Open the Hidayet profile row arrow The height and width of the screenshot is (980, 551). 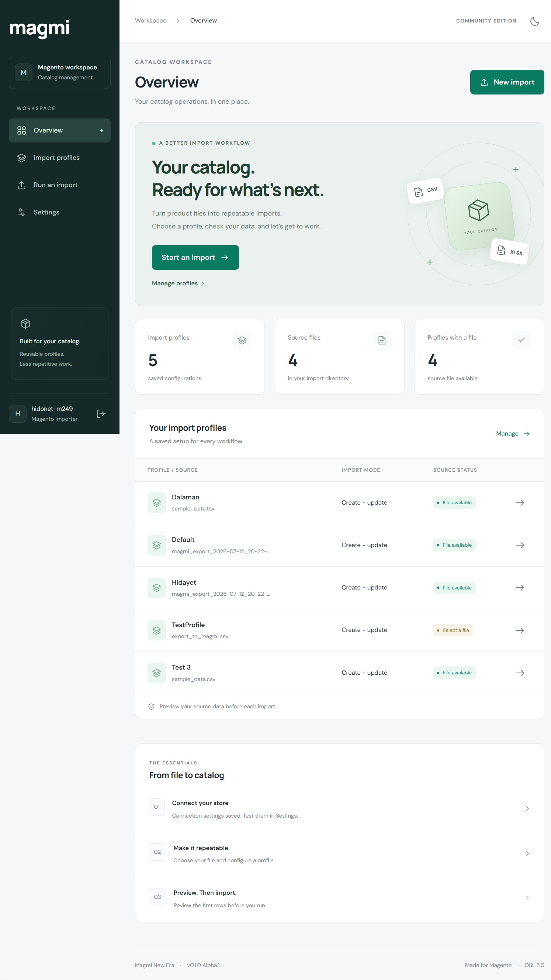point(520,588)
